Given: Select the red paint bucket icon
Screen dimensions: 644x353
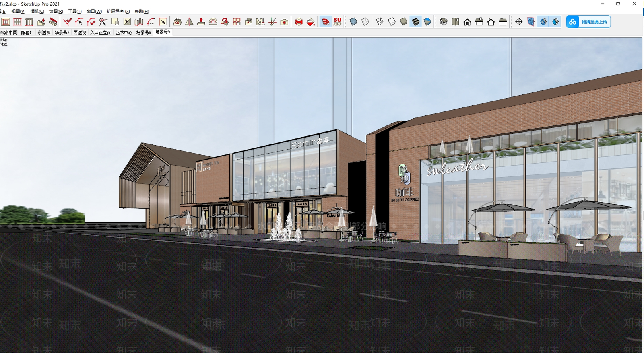Looking at the screenshot, I should pos(311,22).
